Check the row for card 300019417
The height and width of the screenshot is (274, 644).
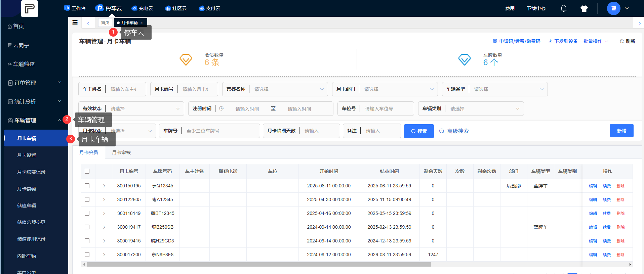coord(87,227)
